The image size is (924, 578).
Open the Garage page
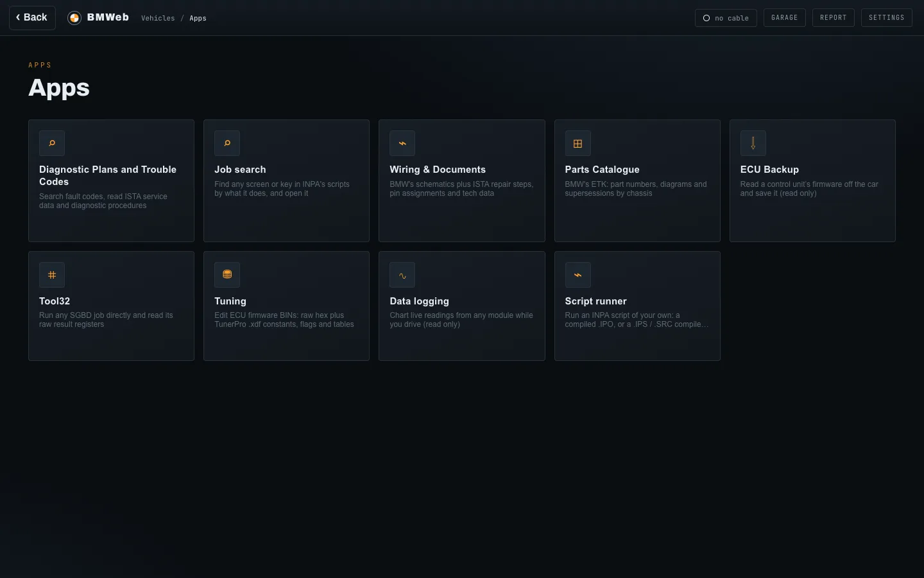pyautogui.click(x=784, y=18)
